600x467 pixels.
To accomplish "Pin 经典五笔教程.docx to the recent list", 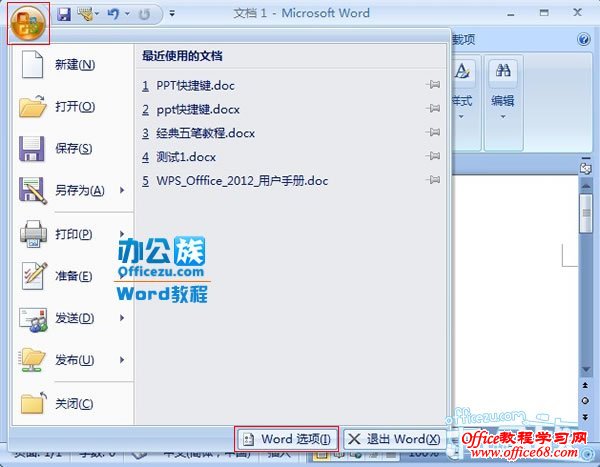I will (x=433, y=132).
